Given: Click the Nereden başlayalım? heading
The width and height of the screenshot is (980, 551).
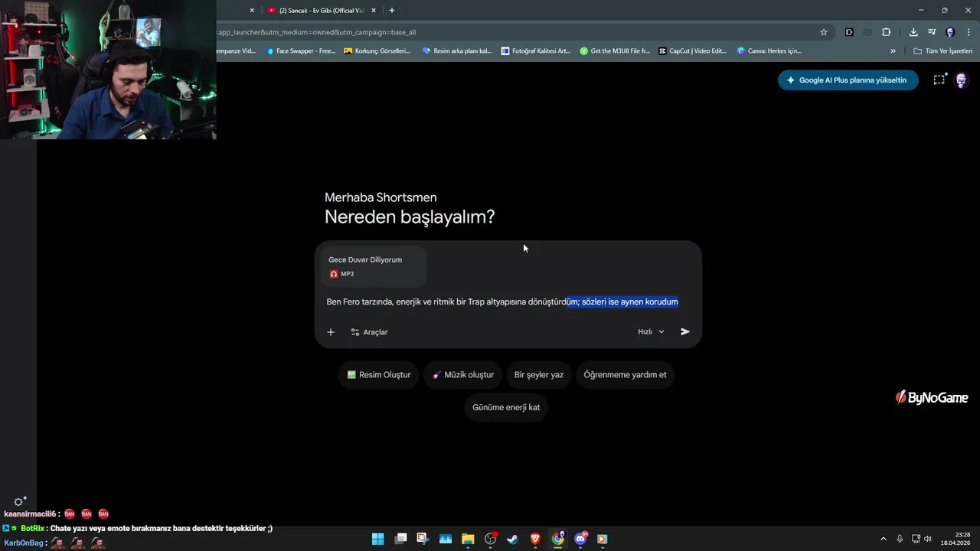Looking at the screenshot, I should point(410,217).
